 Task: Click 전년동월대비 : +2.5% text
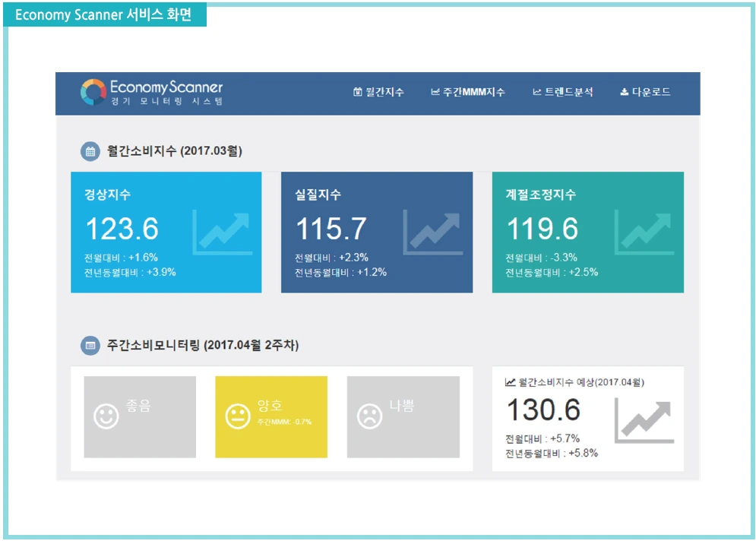click(552, 273)
